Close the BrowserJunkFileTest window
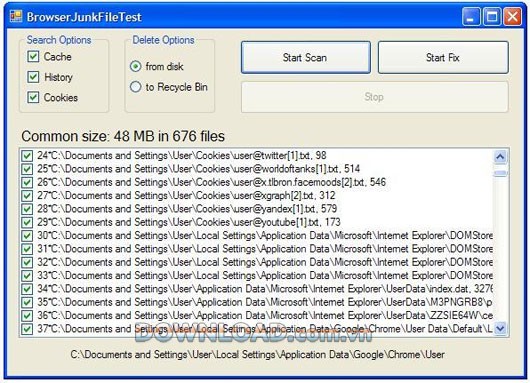Screen dimensions: 530x383 pos(512,17)
